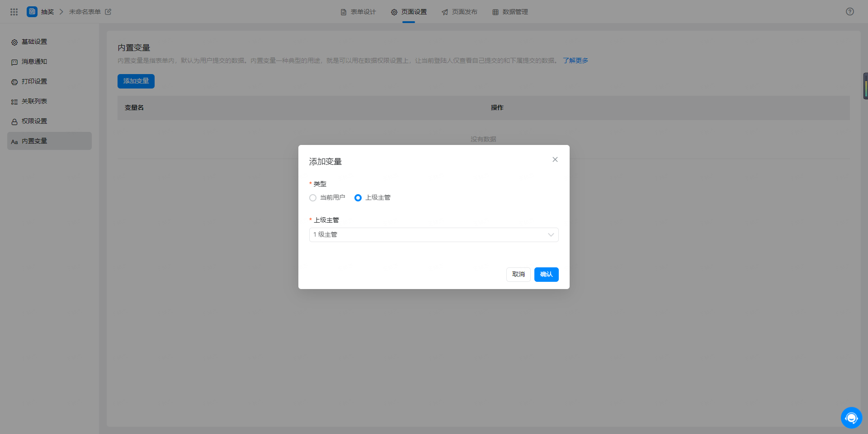Click the edit form name pencil icon
This screenshot has height=434, width=868.
tap(108, 12)
